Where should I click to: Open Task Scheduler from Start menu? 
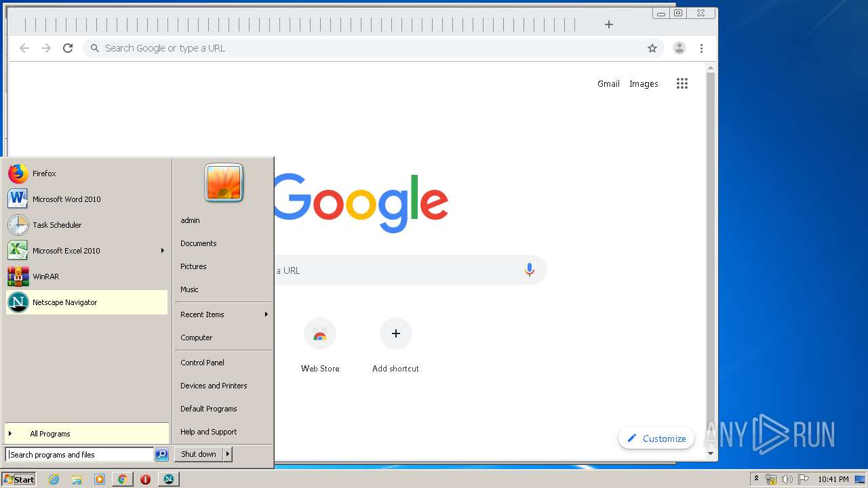(x=87, y=225)
